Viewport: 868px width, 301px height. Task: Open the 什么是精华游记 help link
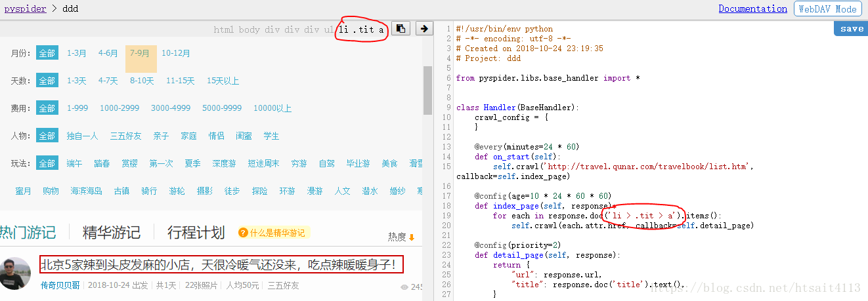pyautogui.click(x=276, y=233)
